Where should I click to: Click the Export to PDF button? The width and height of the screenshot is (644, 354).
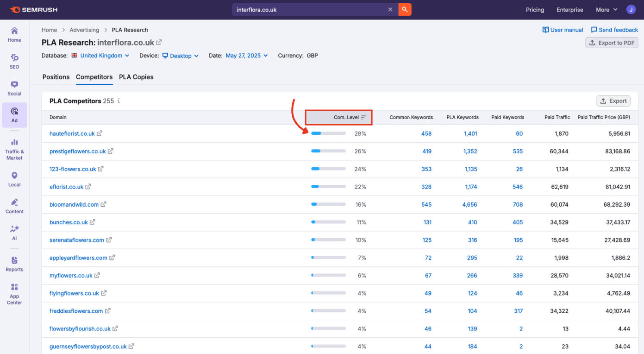[x=612, y=43]
